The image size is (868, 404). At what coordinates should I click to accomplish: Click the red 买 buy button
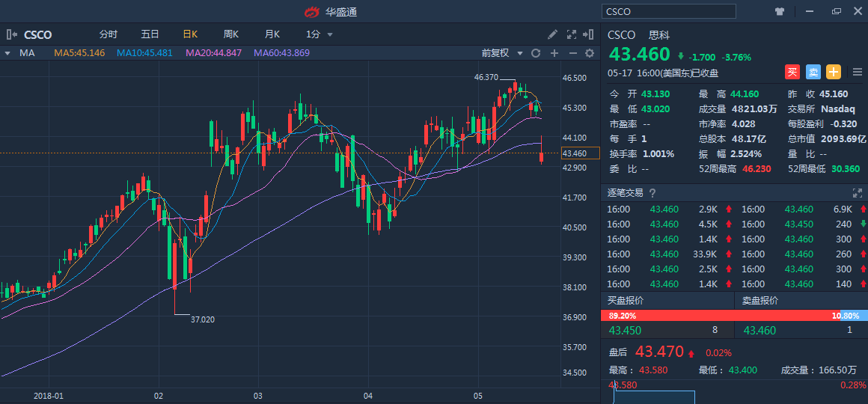click(x=792, y=72)
